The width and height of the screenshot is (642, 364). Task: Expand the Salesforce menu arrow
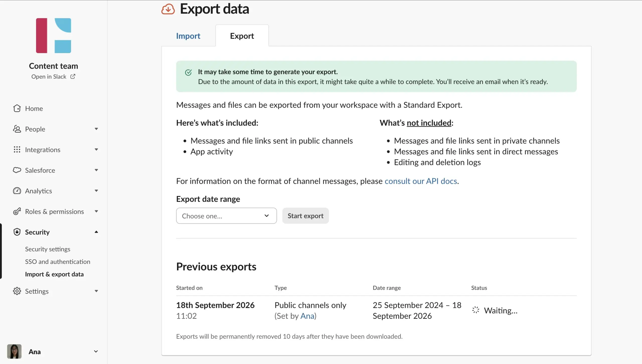(96, 170)
